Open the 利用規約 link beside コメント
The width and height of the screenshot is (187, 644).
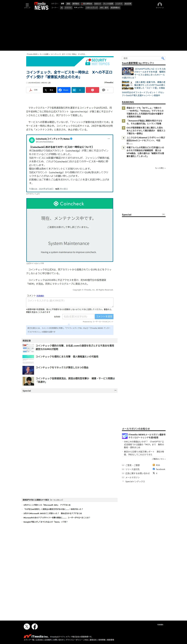click(40, 296)
